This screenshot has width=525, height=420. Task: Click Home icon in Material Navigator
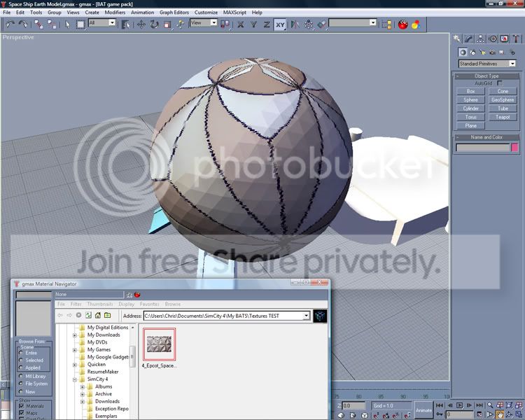pyautogui.click(x=98, y=315)
